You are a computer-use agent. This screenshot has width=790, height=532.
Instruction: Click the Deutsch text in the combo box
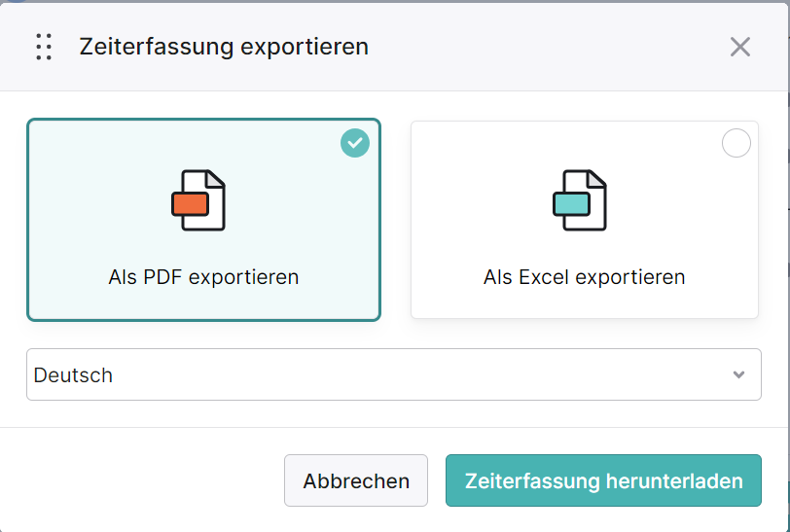[x=73, y=375]
